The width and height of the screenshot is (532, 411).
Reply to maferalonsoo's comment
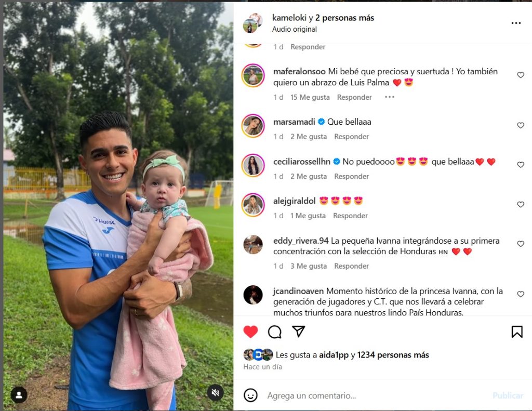click(x=354, y=97)
